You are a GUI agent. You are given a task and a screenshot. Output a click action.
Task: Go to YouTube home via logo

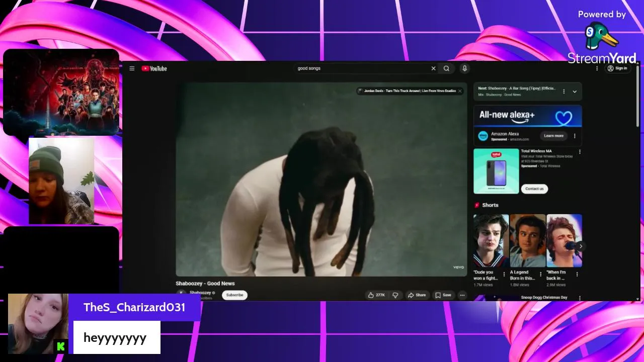pyautogui.click(x=154, y=68)
